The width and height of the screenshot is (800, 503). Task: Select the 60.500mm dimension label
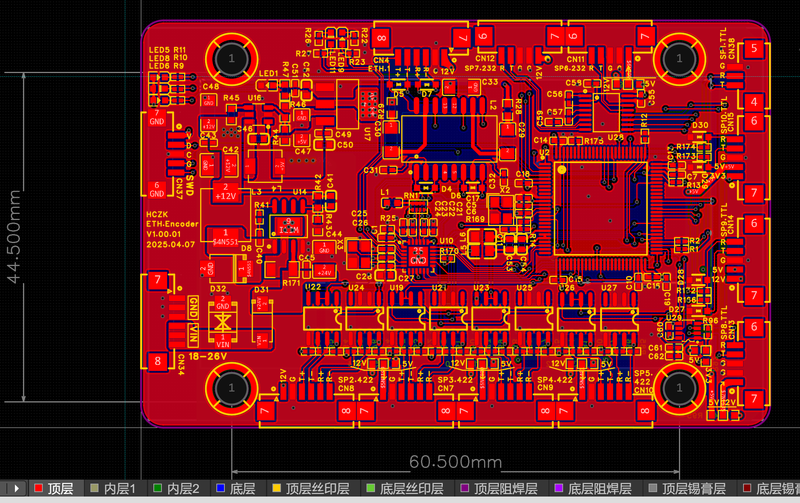pyautogui.click(x=456, y=462)
